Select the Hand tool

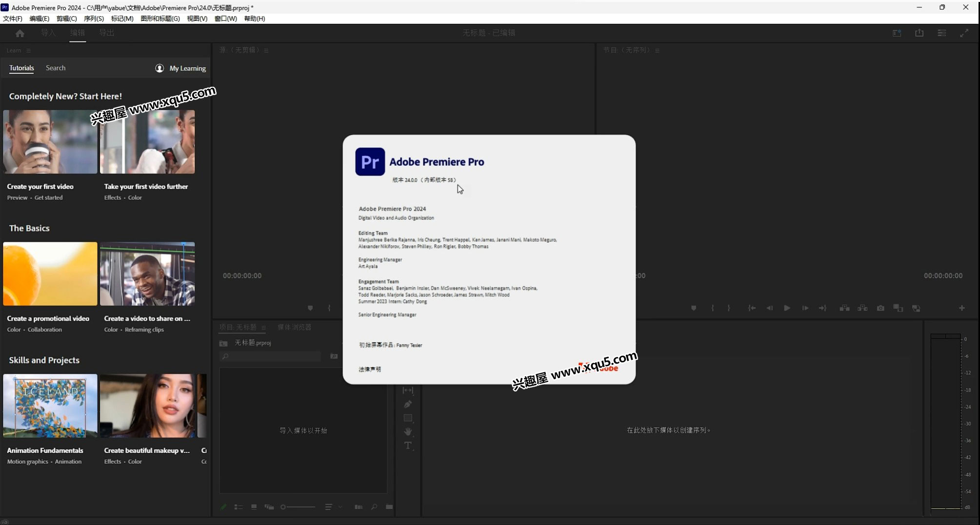[x=408, y=432]
